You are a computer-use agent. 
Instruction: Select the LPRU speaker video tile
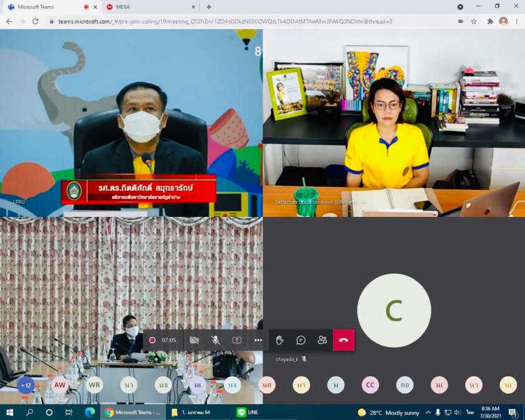131,123
